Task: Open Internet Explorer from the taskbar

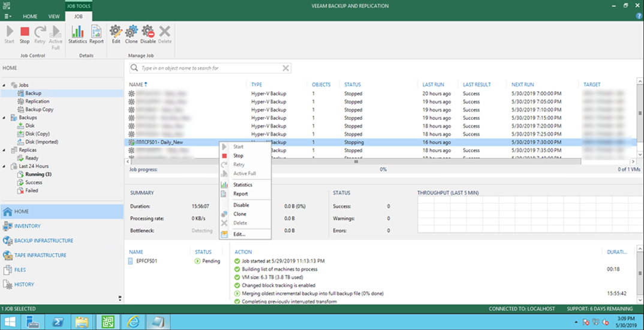Action: pos(133,322)
